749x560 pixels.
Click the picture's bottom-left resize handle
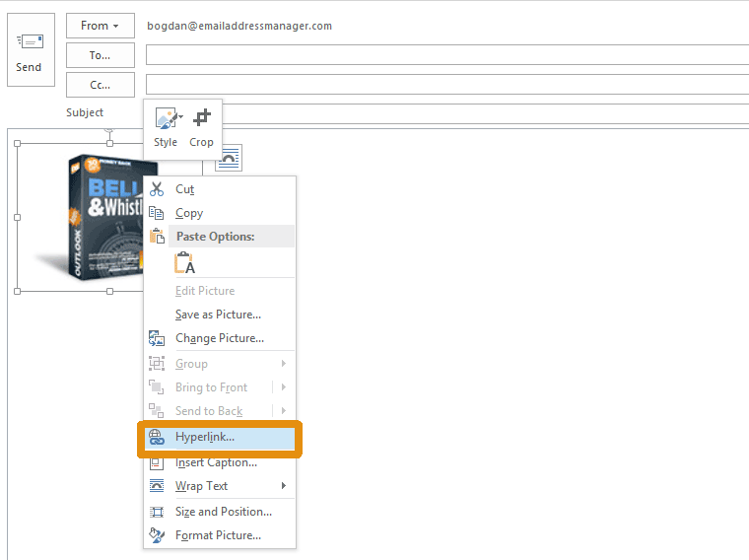(18, 291)
